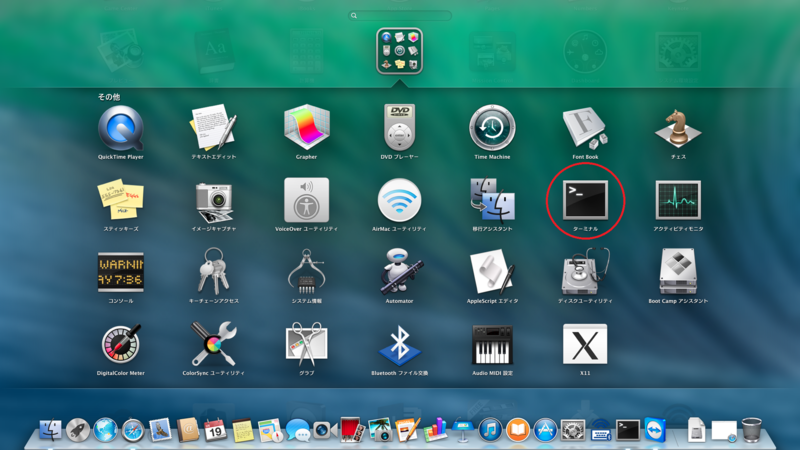800x450 pixels.
Task: Open TeamViewer from the Dock
Action: (x=655, y=430)
